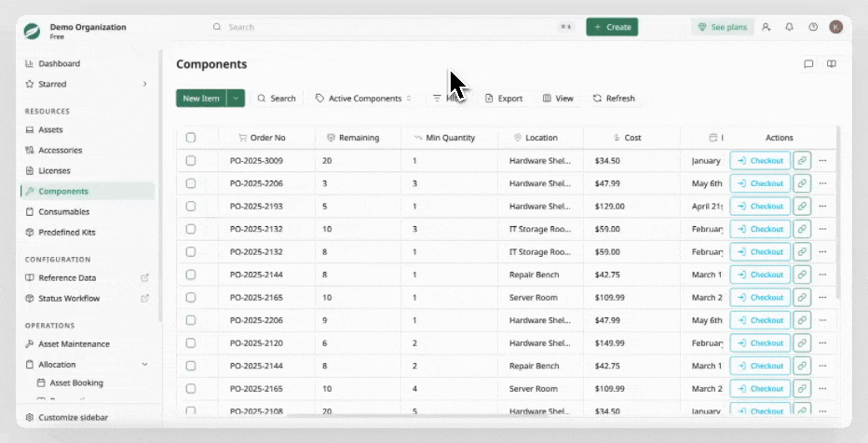Checkout the PO-2025-2120 component
This screenshot has width=868, height=443.
[760, 342]
